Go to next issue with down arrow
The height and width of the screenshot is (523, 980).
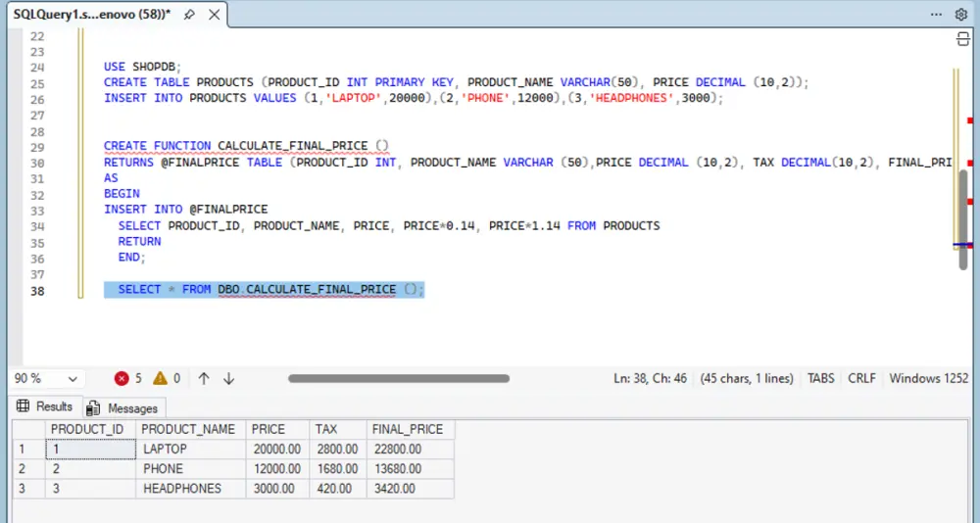click(x=228, y=378)
